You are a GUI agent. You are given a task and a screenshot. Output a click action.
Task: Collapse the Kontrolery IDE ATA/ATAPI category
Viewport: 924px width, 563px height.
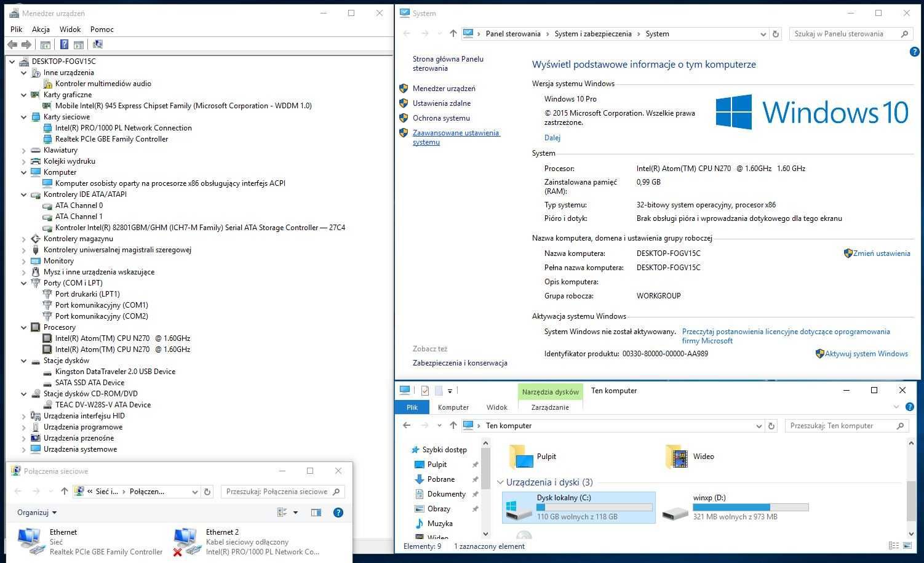pyautogui.click(x=24, y=194)
